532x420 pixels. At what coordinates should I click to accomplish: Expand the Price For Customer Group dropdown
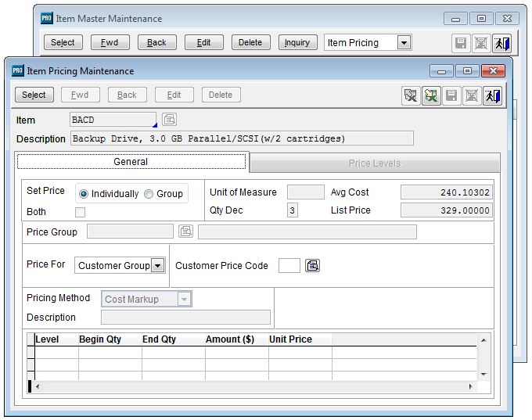pos(158,265)
